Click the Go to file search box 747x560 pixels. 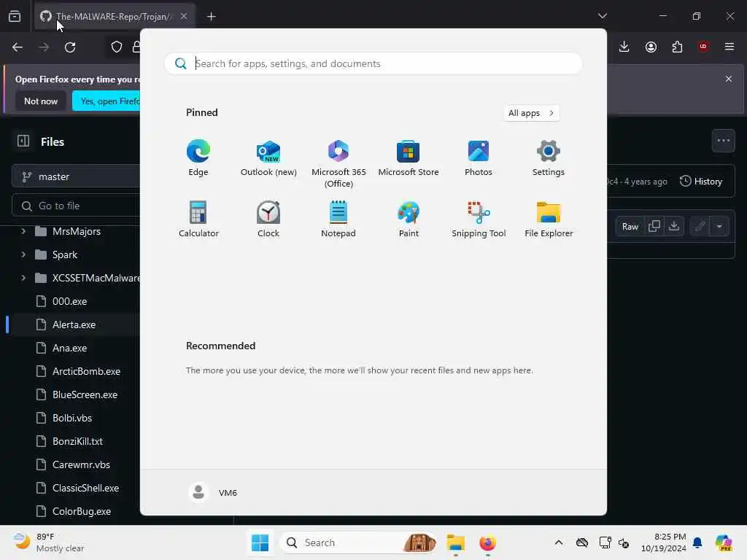click(76, 206)
